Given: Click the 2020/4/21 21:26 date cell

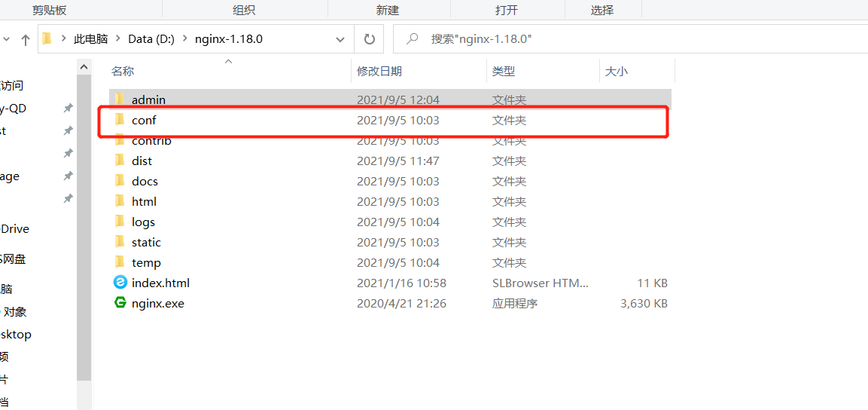Looking at the screenshot, I should point(401,304).
